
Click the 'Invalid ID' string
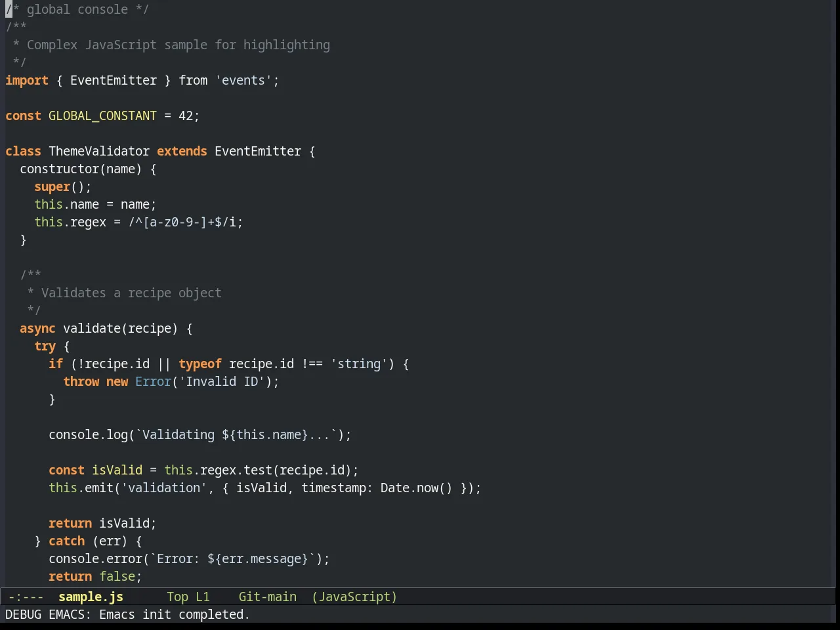tap(222, 381)
